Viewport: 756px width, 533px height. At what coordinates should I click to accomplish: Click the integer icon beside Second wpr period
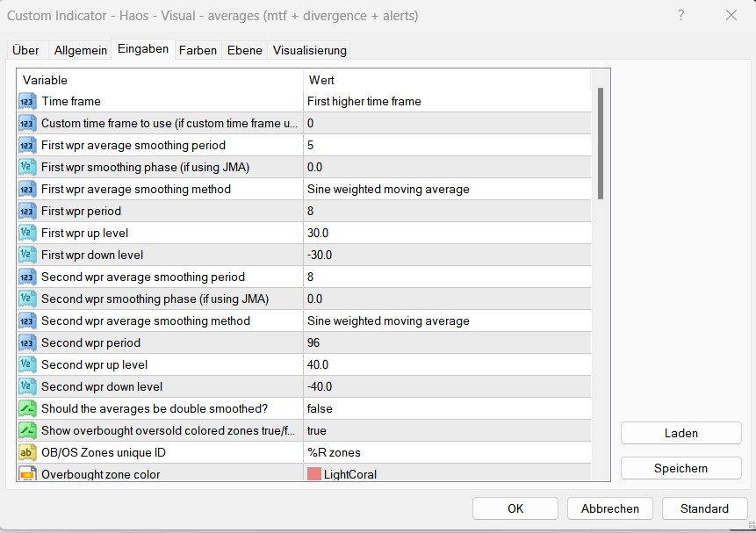pyautogui.click(x=26, y=343)
